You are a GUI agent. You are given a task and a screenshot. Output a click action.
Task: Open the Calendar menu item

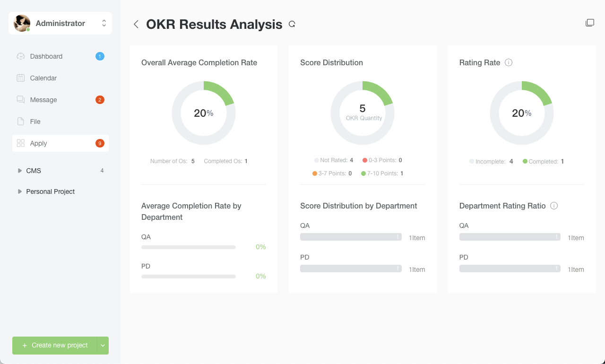tap(60, 78)
